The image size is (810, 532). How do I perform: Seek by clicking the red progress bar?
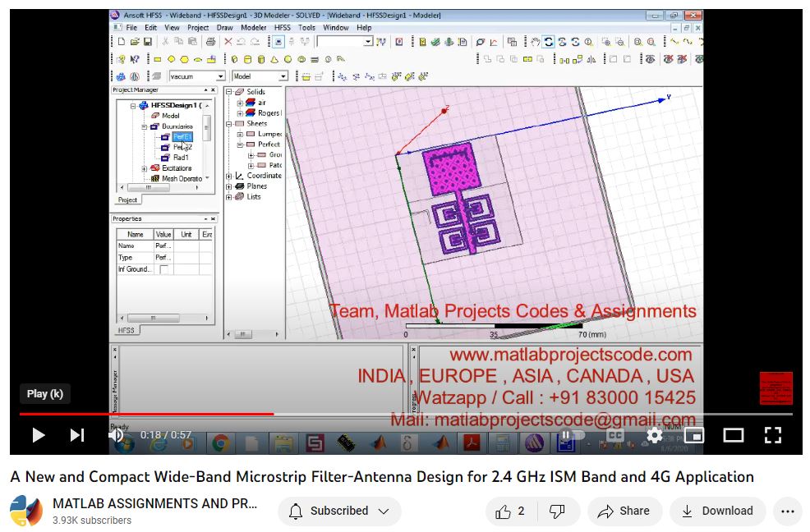click(148, 414)
